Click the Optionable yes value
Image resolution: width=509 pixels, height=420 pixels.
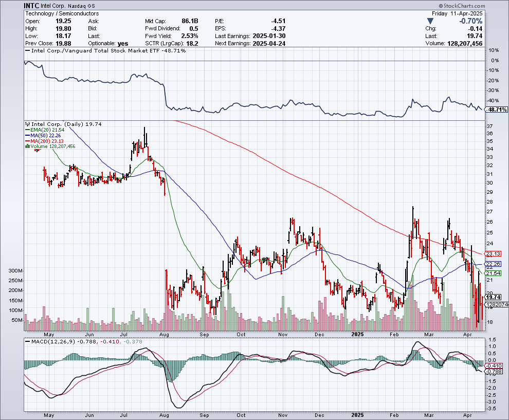pos(123,44)
